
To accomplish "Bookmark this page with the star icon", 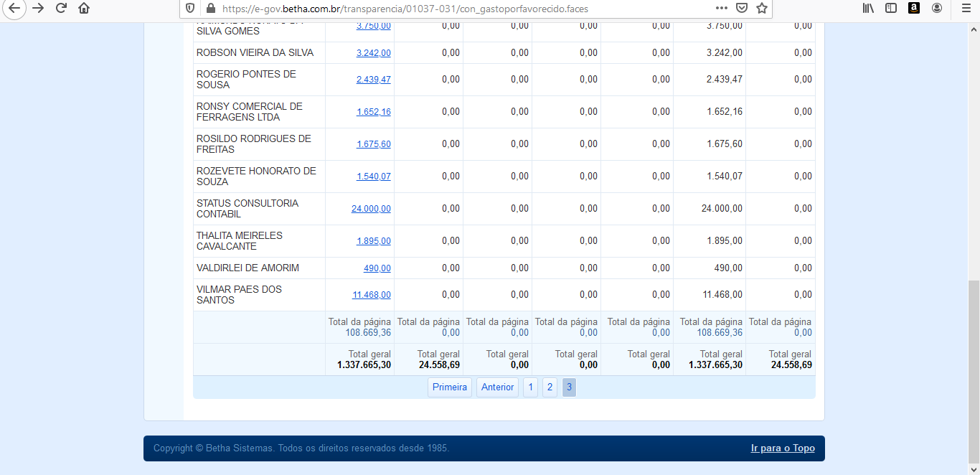I will coord(762,8).
